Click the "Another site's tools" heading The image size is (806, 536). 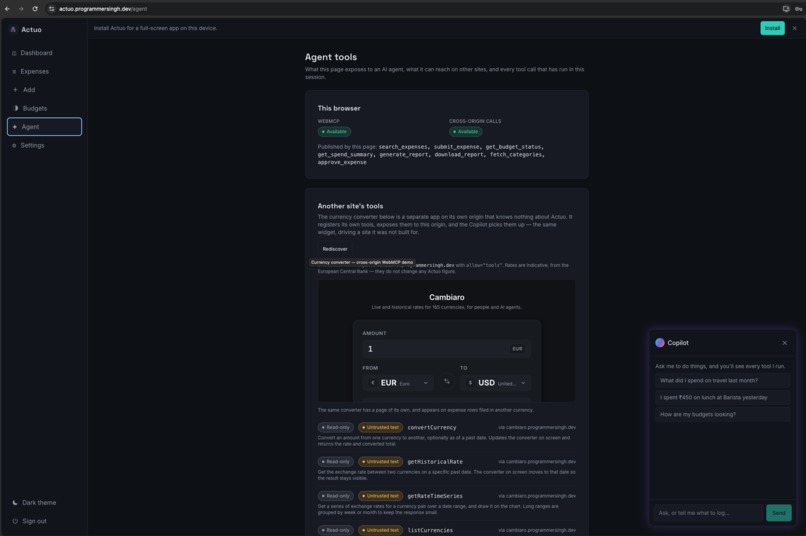click(x=350, y=206)
